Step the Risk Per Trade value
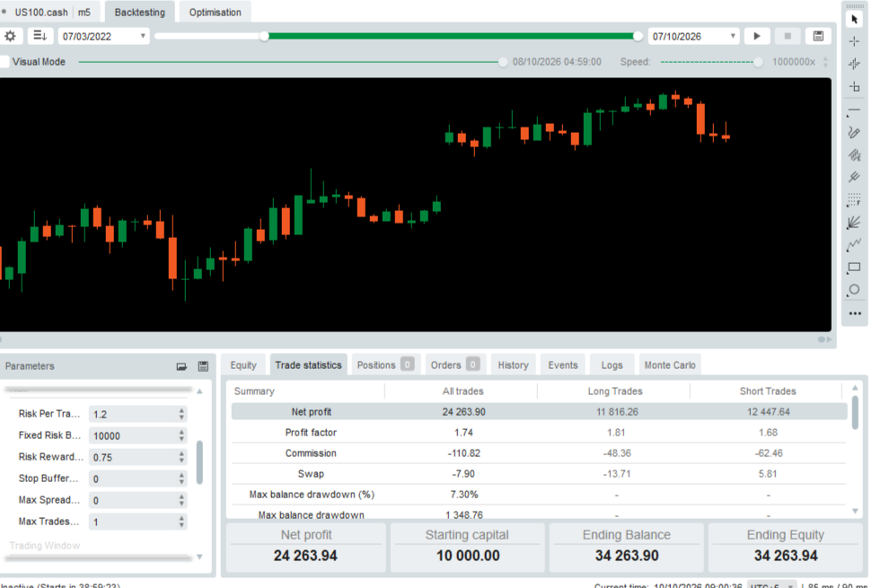The height and width of the screenshot is (588, 872). [x=181, y=414]
